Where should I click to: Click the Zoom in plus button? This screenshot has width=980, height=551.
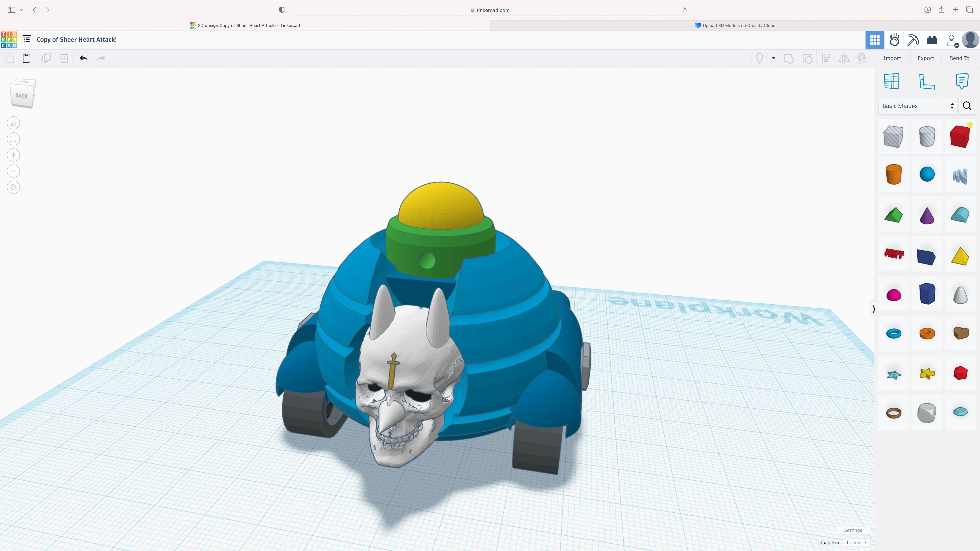[x=13, y=155]
